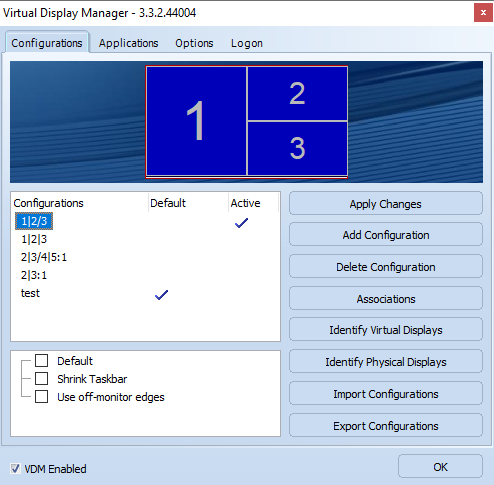This screenshot has height=485, width=494.
Task: Select the 2|3/4|5:1 configuration
Action: pyautogui.click(x=44, y=257)
